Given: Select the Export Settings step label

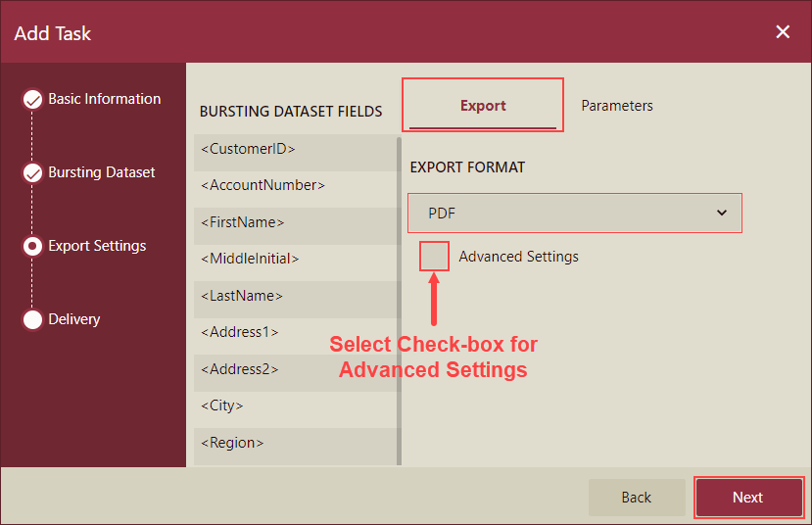Looking at the screenshot, I should pos(97,246).
